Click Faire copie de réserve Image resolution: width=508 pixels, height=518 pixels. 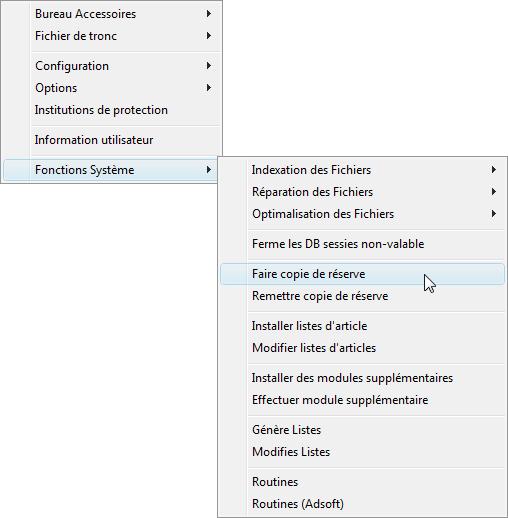tap(362, 274)
